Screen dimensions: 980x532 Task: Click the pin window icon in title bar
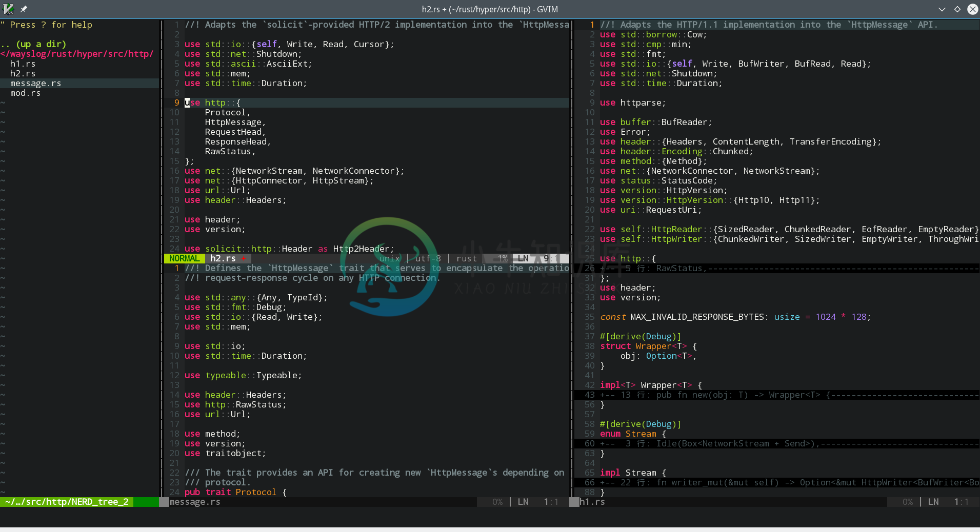[24, 9]
